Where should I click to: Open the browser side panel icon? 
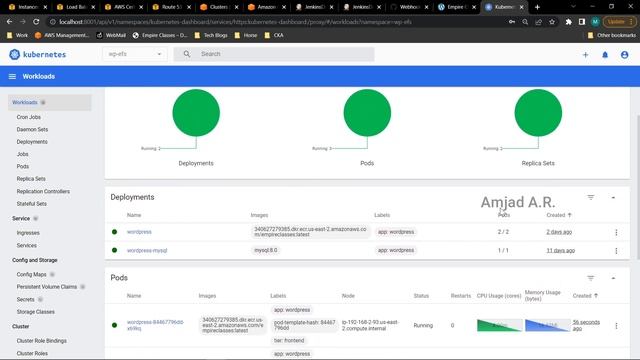[582, 22]
